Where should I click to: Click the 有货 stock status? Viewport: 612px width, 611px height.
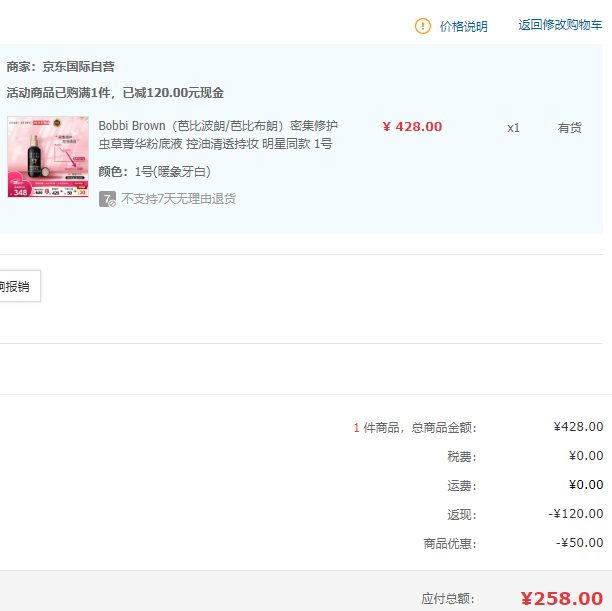tap(569, 128)
